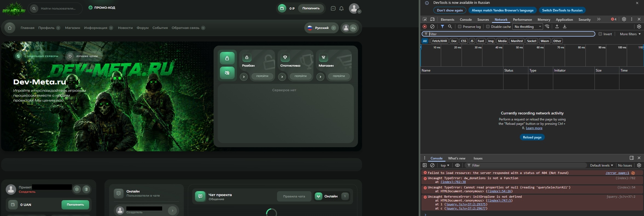This screenshot has width=644, height=216.
Task: Open the top JavaScript context selector
Action: coord(445,165)
